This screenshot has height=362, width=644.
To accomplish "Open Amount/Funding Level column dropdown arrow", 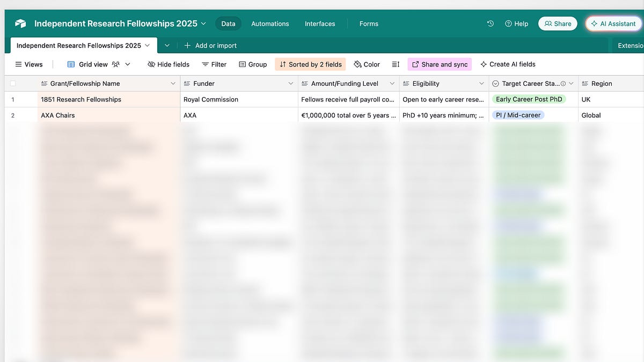I will (x=392, y=84).
